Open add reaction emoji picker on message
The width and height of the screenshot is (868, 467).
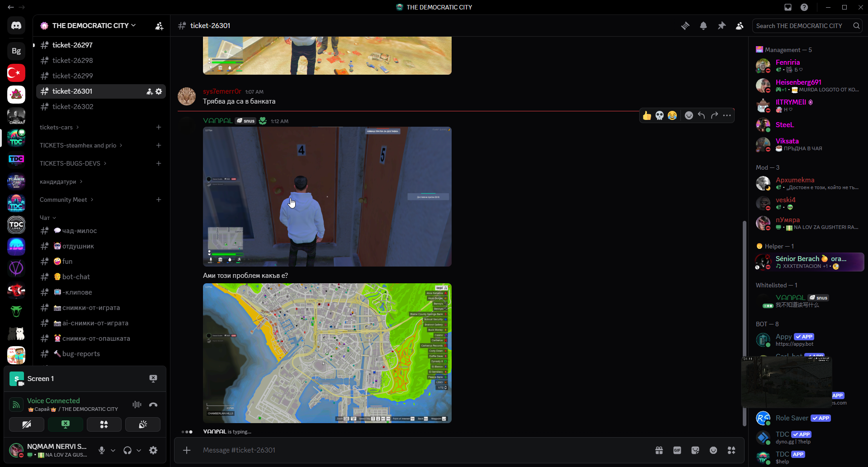pos(689,115)
